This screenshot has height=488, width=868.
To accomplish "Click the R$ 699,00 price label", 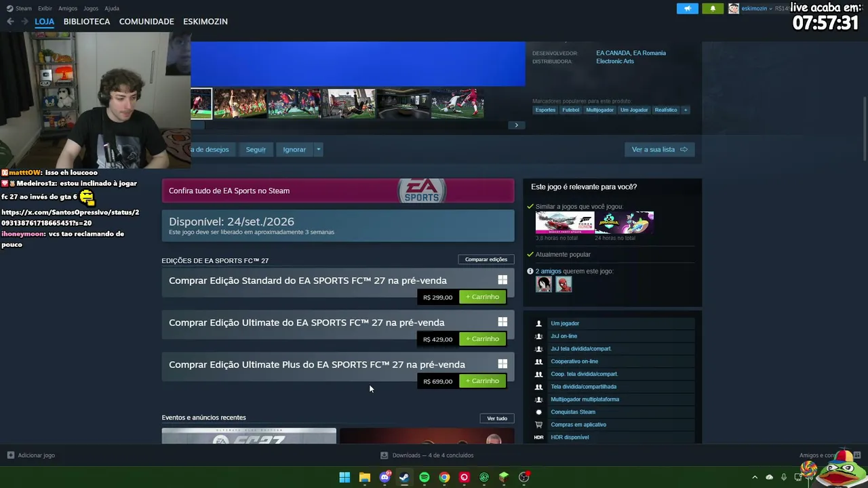I will (x=437, y=381).
